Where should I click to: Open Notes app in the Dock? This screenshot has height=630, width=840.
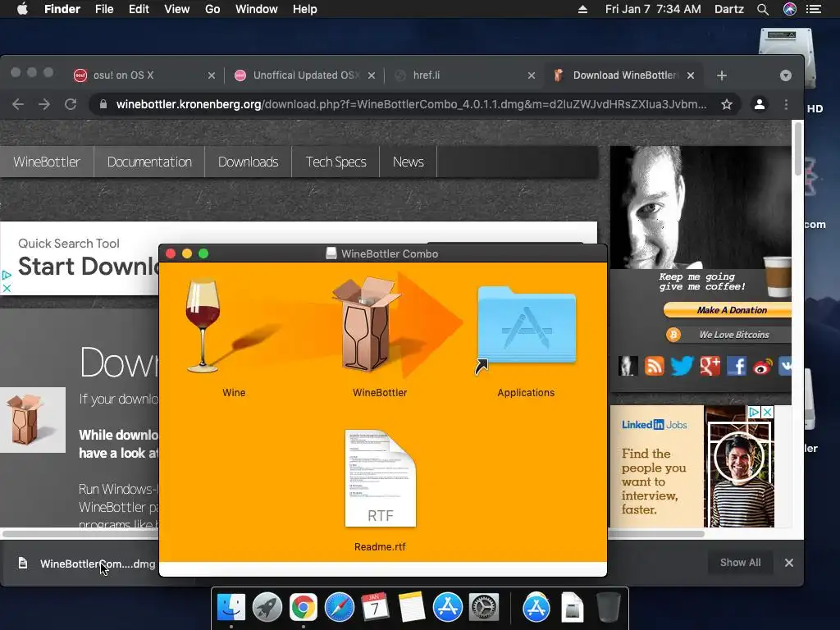point(412,608)
